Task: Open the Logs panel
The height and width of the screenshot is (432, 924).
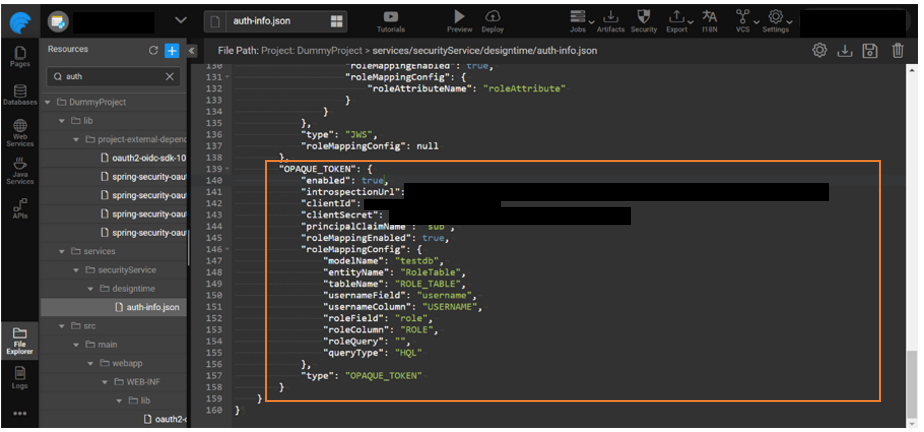Action: click(20, 376)
